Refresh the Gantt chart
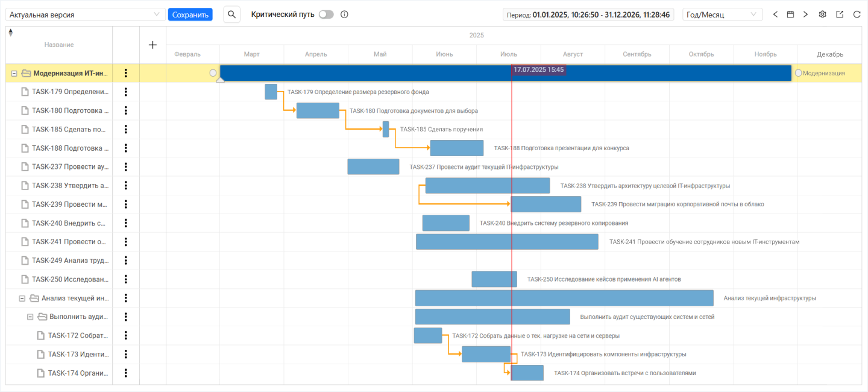Viewport: 868px width, 392px height. (x=857, y=14)
